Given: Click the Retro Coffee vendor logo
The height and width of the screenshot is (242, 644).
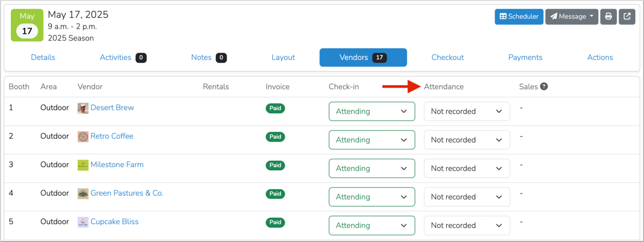Looking at the screenshot, I should 83,136.
